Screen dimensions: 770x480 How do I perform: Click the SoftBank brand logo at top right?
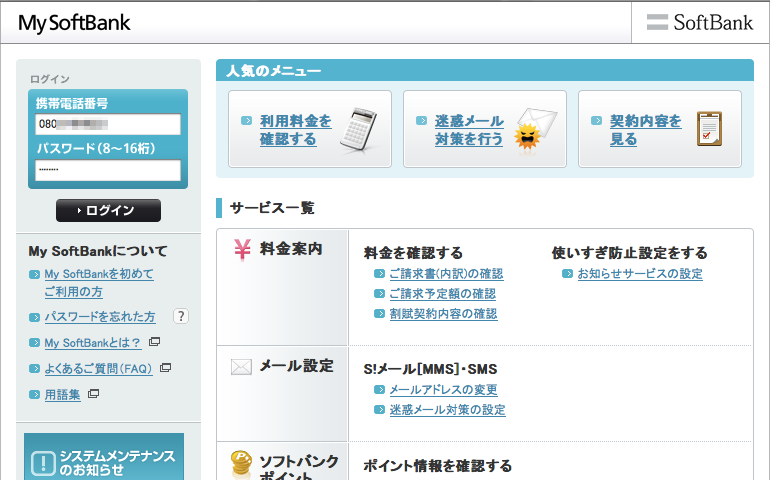click(x=700, y=23)
